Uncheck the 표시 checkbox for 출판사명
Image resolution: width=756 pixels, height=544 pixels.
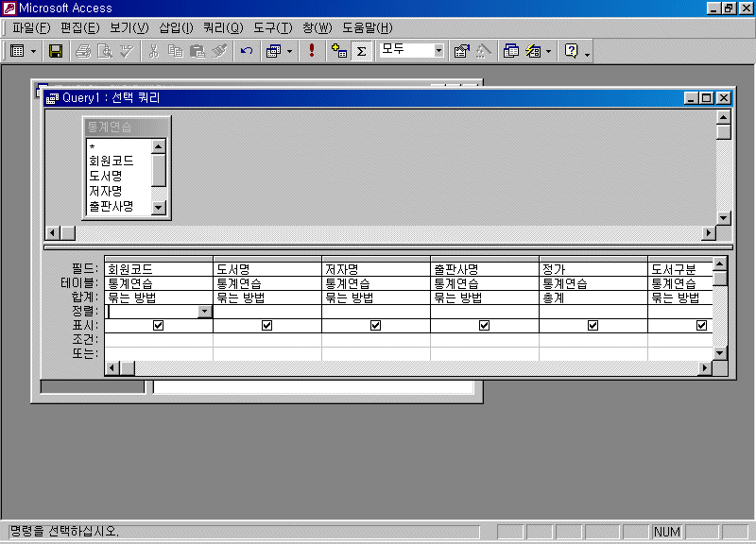click(484, 326)
